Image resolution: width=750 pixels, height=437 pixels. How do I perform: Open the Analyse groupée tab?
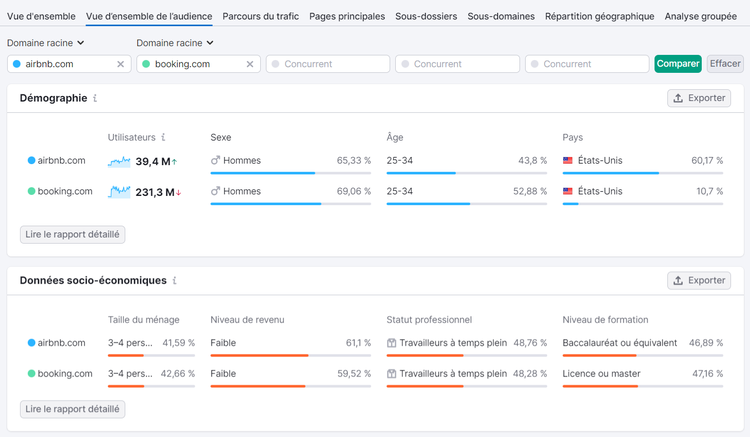[700, 16]
